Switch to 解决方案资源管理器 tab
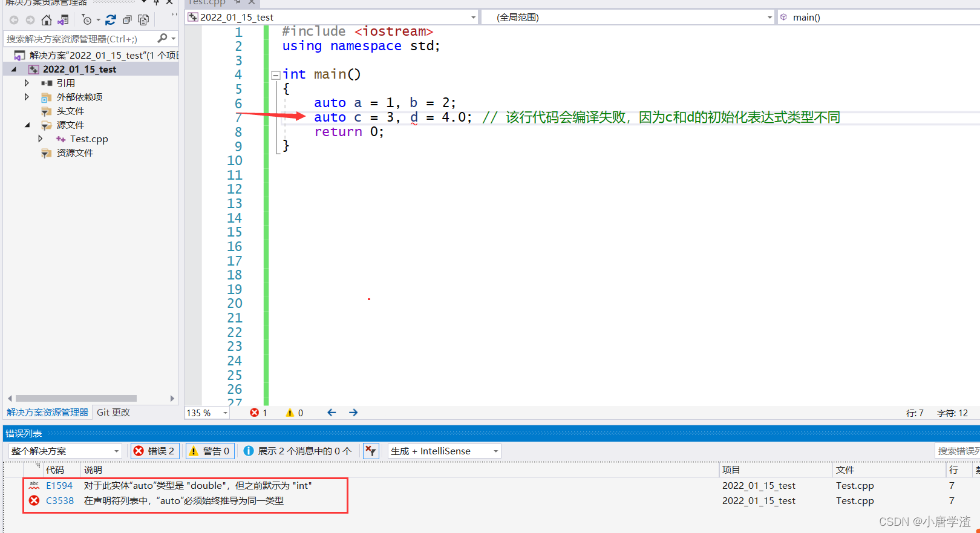 click(x=47, y=412)
